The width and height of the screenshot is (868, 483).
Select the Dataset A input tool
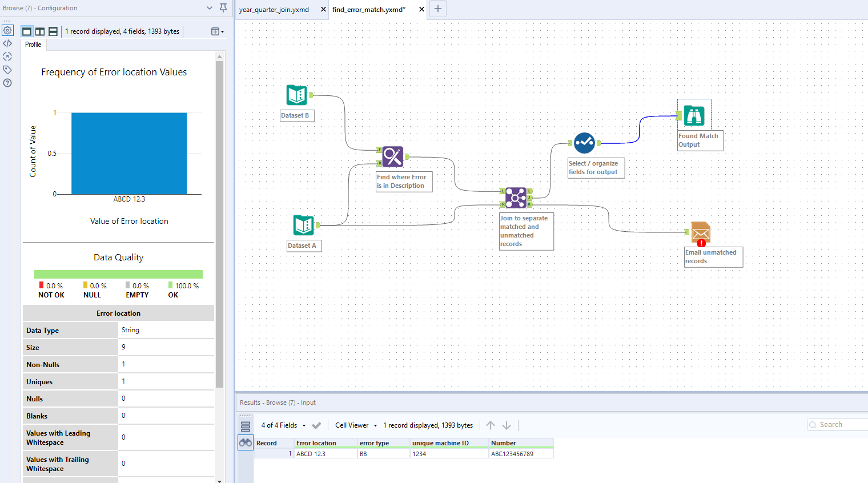303,225
